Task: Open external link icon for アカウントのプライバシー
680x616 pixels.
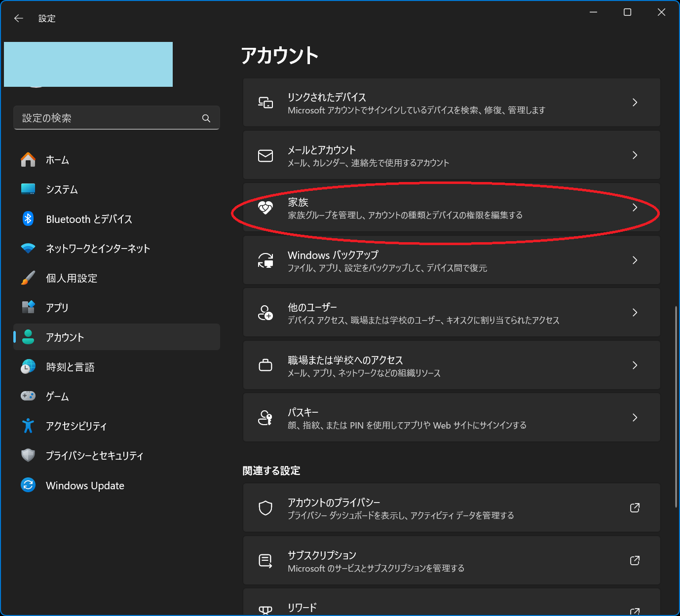Action: pos(635,508)
